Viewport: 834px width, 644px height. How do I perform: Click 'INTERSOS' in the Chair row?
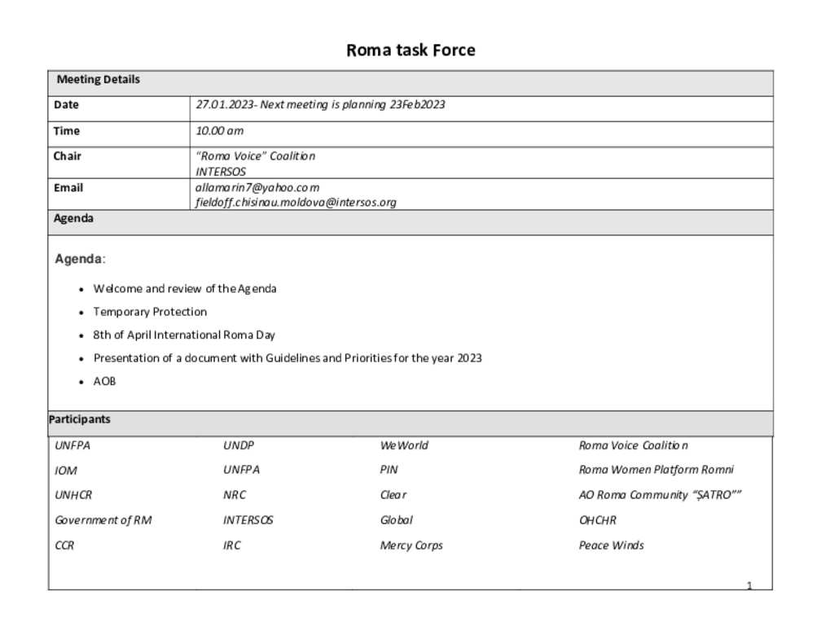point(221,172)
